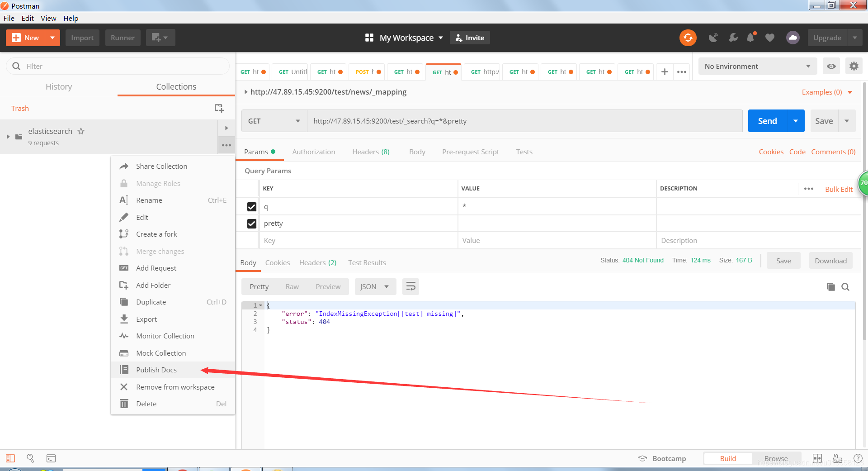Expand the elasticsearch collection tree
868x471 pixels.
[8, 137]
